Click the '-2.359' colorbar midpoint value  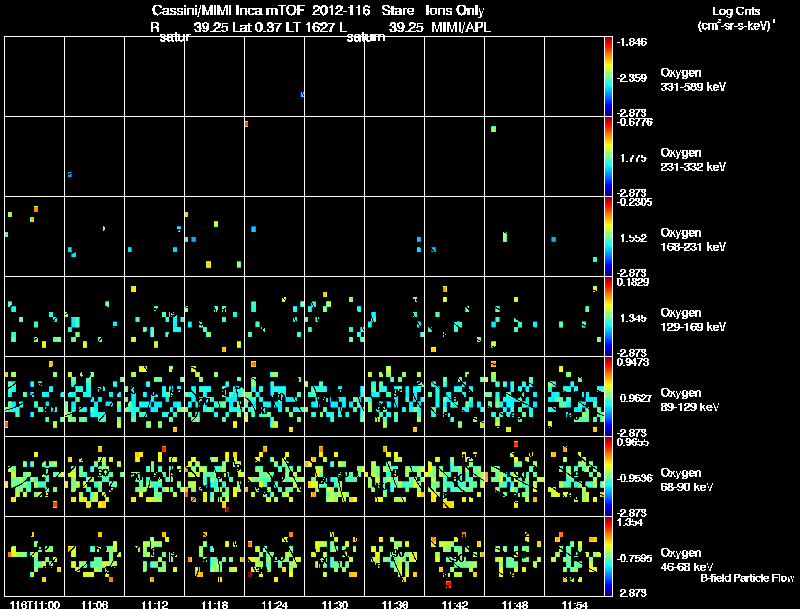click(x=632, y=78)
